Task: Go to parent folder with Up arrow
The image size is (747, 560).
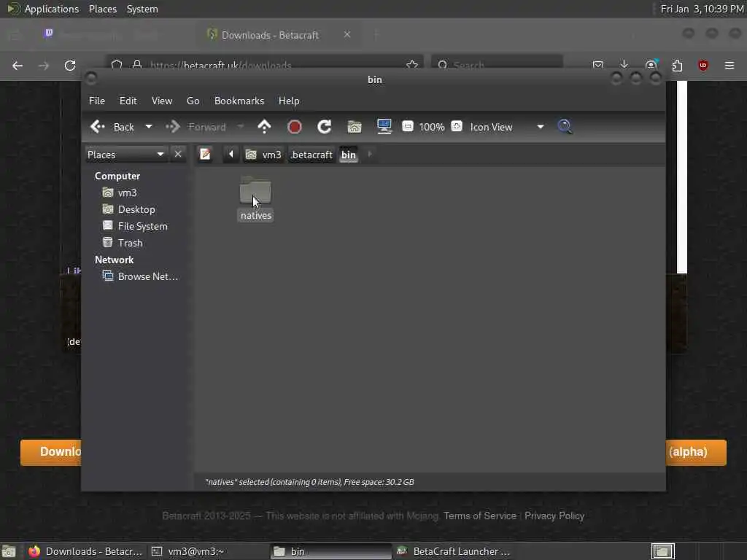Action: click(x=264, y=127)
